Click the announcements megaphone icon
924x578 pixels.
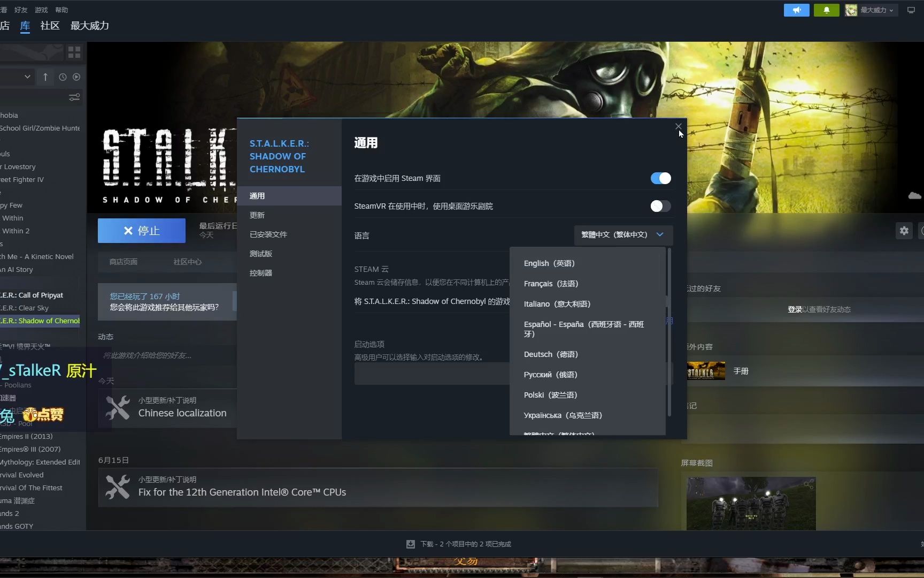click(x=796, y=10)
